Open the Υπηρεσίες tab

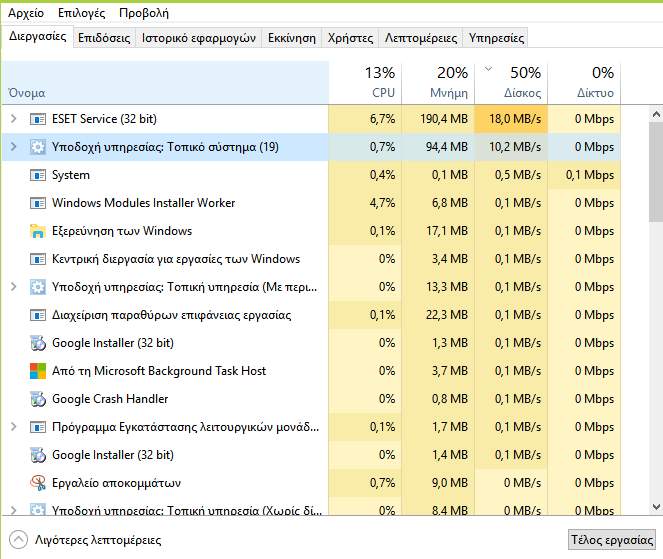[496, 38]
